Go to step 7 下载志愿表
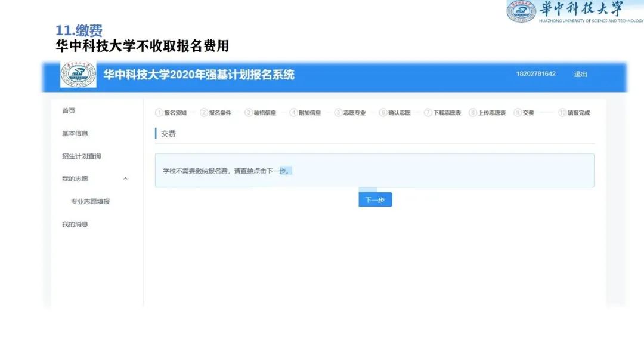Image resolution: width=644 pixels, height=363 pixels. point(442,113)
